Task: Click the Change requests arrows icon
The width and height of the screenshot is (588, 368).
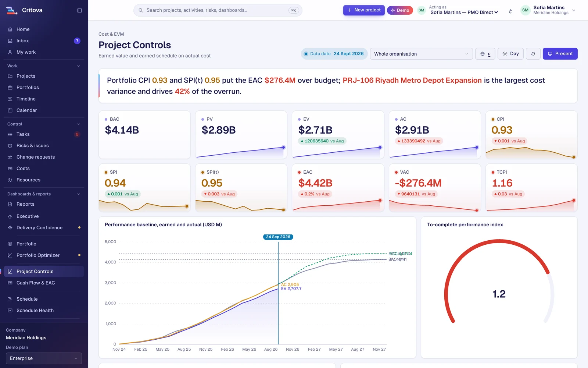Action: tap(10, 157)
